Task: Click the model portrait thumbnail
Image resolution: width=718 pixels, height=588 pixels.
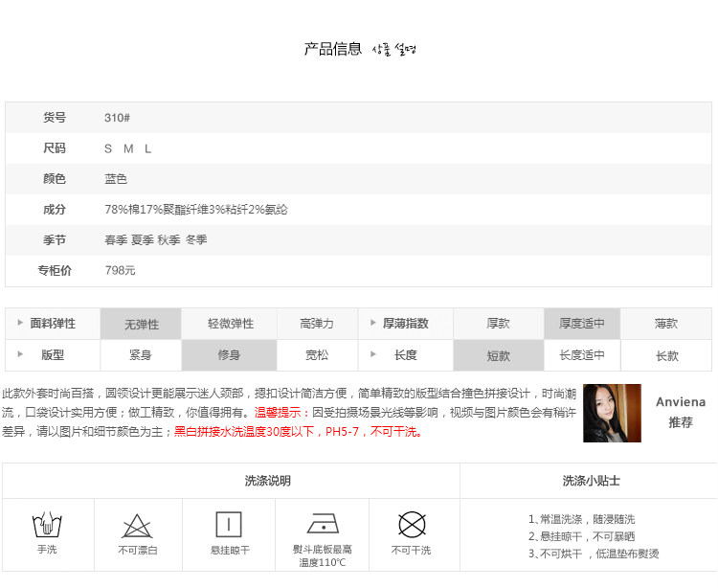Action: click(612, 413)
